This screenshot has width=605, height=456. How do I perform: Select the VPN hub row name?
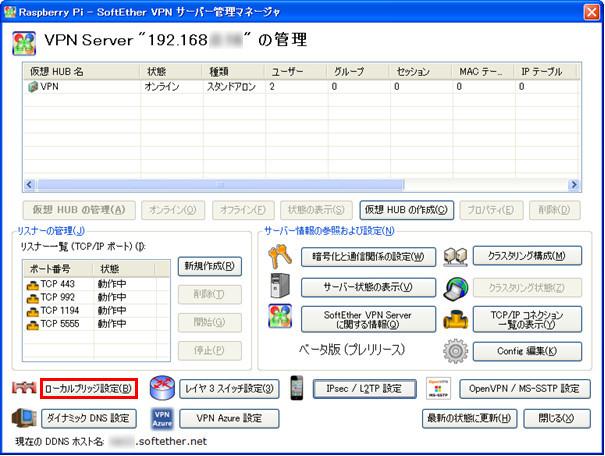click(x=49, y=86)
